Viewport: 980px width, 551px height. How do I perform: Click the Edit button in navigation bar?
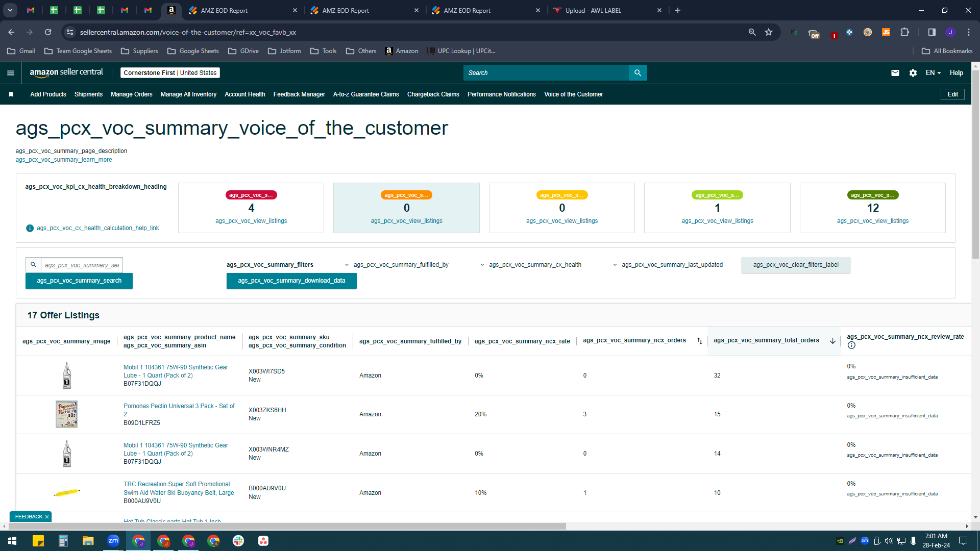(952, 94)
